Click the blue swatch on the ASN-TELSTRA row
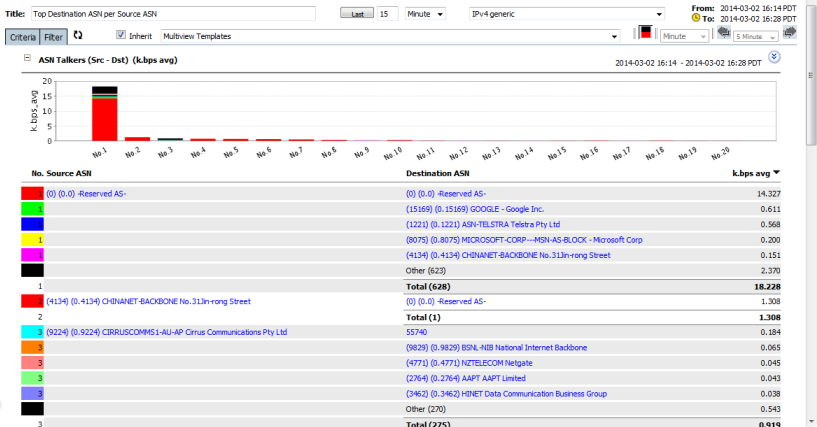Screen dimensions: 817x427 [32, 224]
